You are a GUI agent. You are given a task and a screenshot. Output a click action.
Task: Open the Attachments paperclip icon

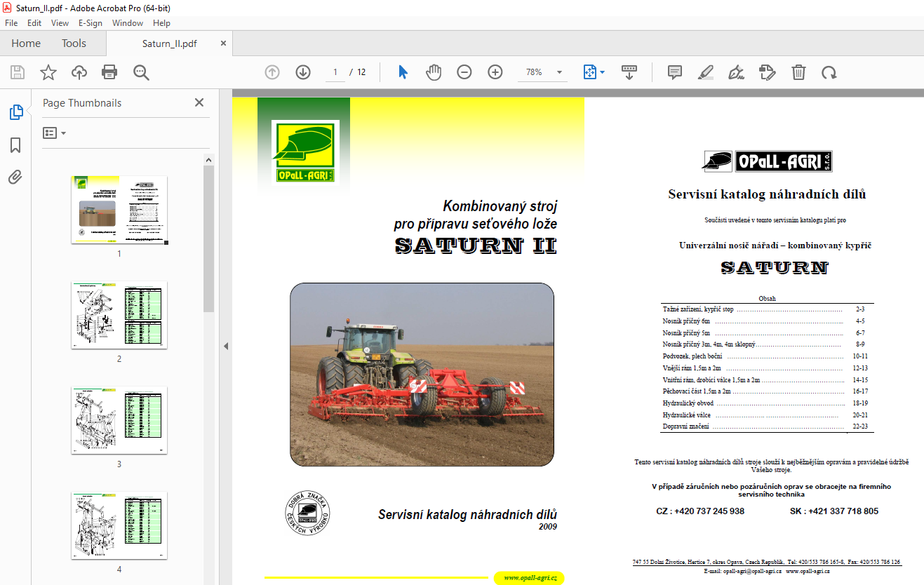pos(15,177)
